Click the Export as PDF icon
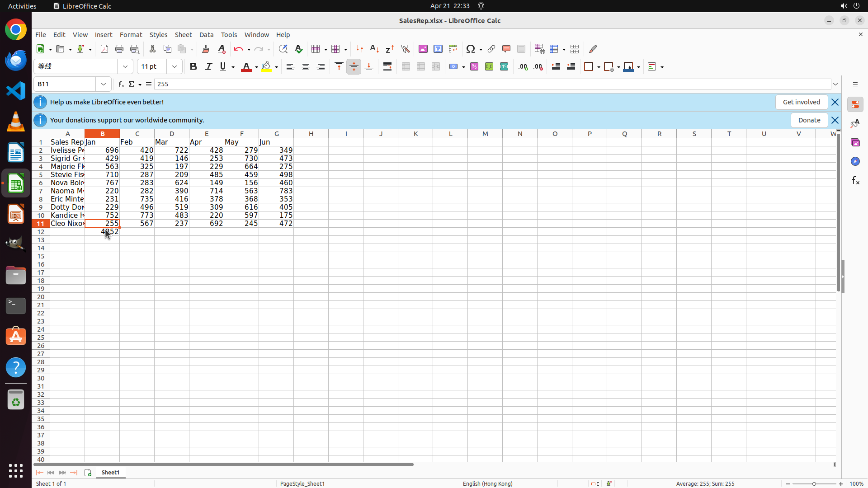868x488 pixels. click(x=104, y=49)
